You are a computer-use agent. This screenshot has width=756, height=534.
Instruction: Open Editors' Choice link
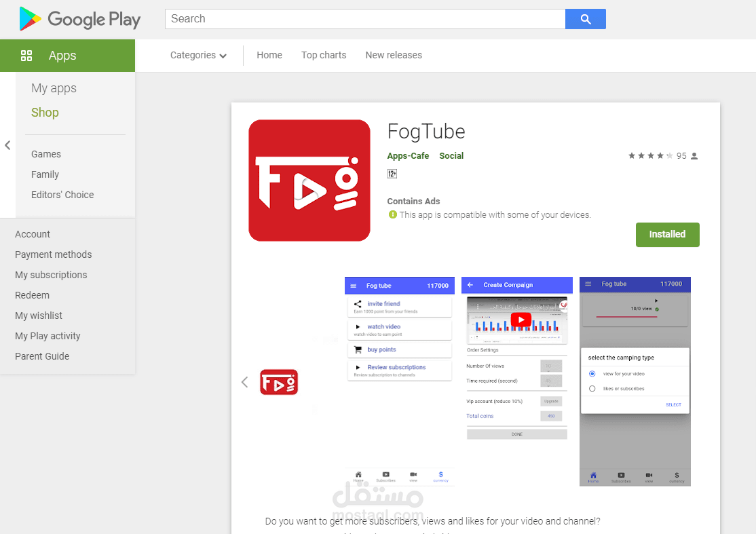pos(62,195)
